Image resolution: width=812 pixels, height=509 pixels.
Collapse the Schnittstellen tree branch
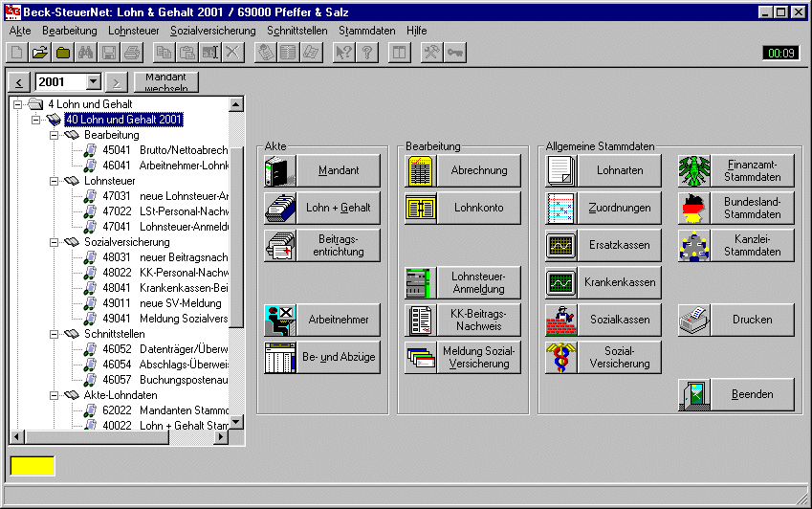click(54, 334)
